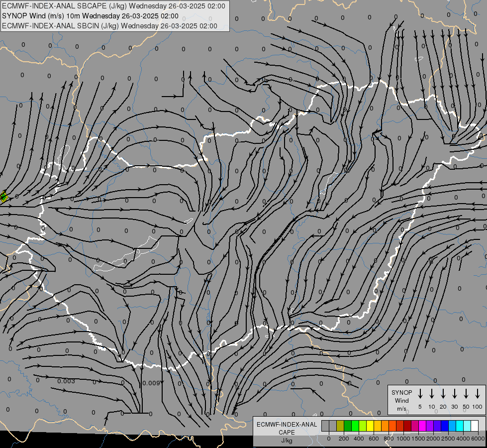This screenshot has width=487, height=448.
Task: Click the 2500 label on CAPE scale
Action: point(448,439)
